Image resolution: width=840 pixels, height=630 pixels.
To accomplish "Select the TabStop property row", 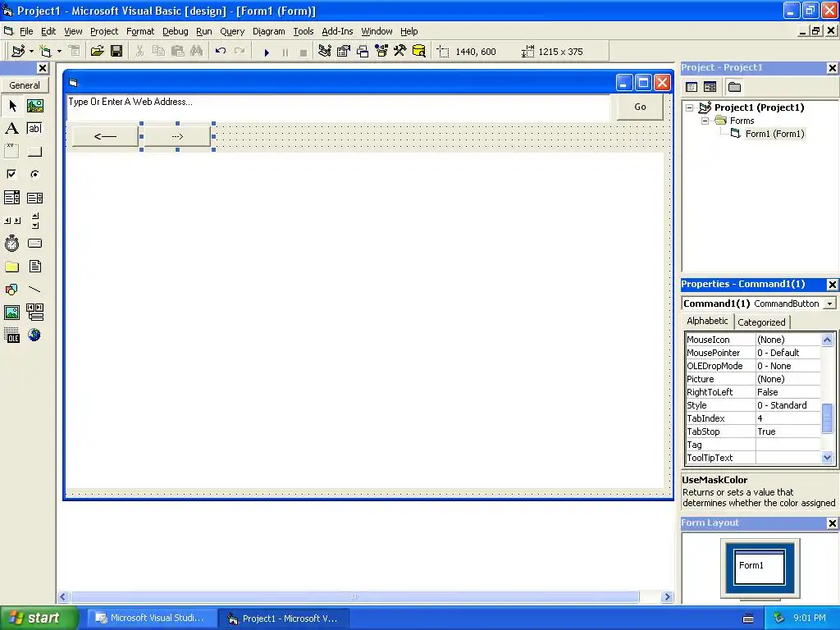I will (753, 431).
